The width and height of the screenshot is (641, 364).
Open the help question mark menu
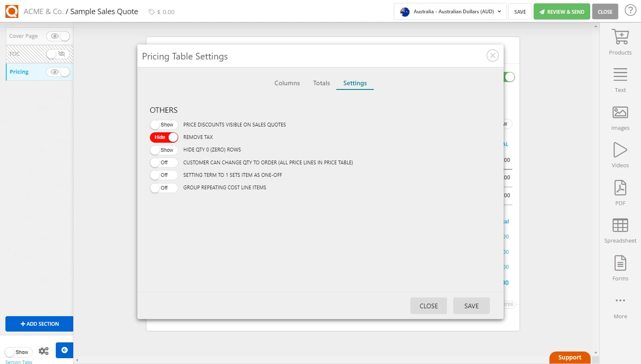tap(630, 10)
